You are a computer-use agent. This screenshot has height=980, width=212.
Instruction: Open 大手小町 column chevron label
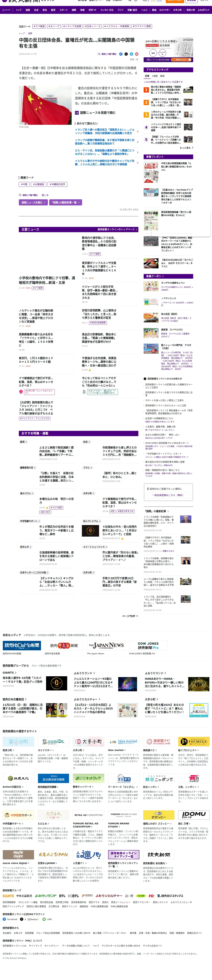point(88,493)
